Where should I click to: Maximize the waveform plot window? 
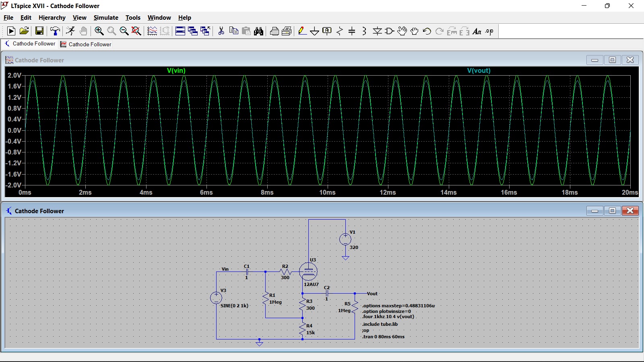click(612, 60)
